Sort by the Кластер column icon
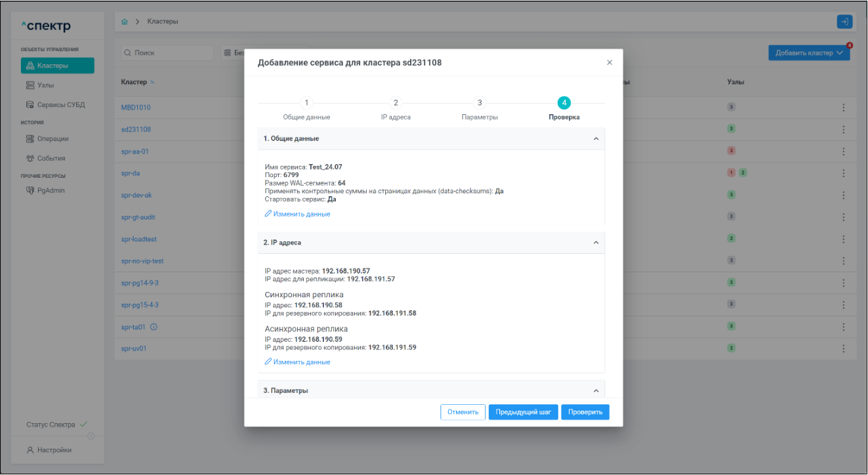 coord(153,82)
